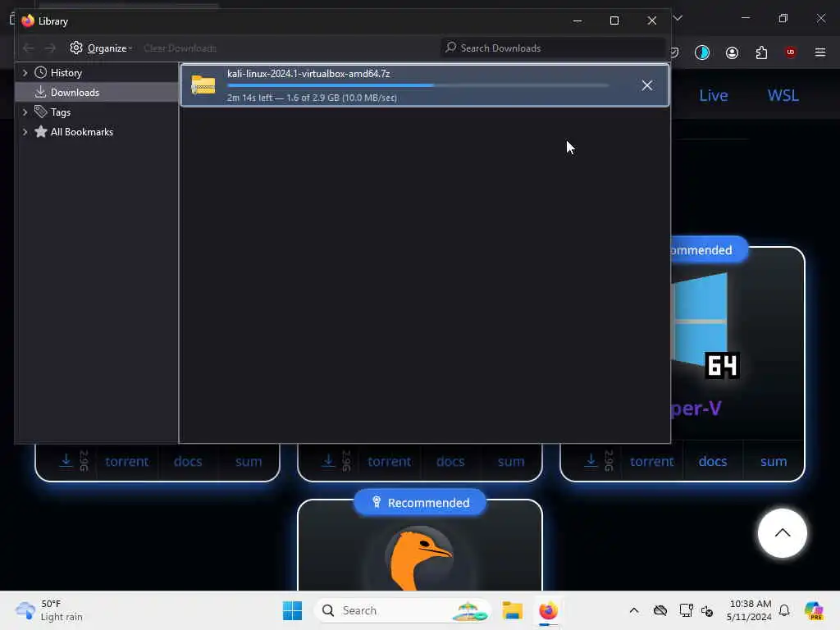840x630 pixels.
Task: Click middle card sum link
Action: tap(511, 461)
